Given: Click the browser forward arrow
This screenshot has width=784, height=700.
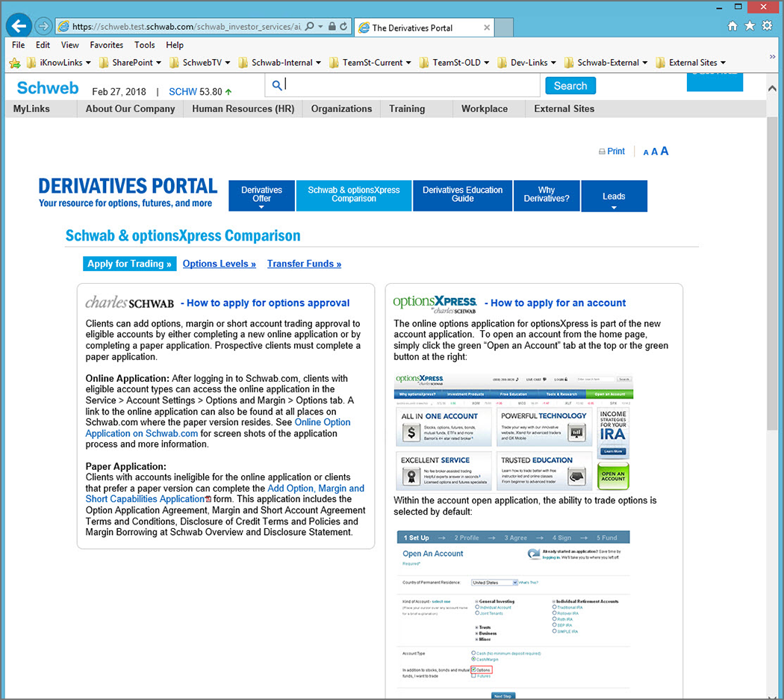Looking at the screenshot, I should pyautogui.click(x=43, y=26).
